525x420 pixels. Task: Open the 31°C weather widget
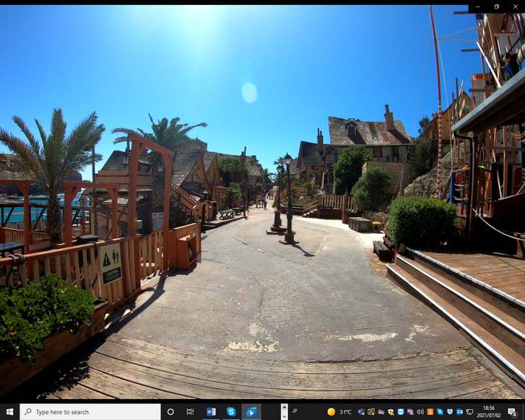[339, 412]
